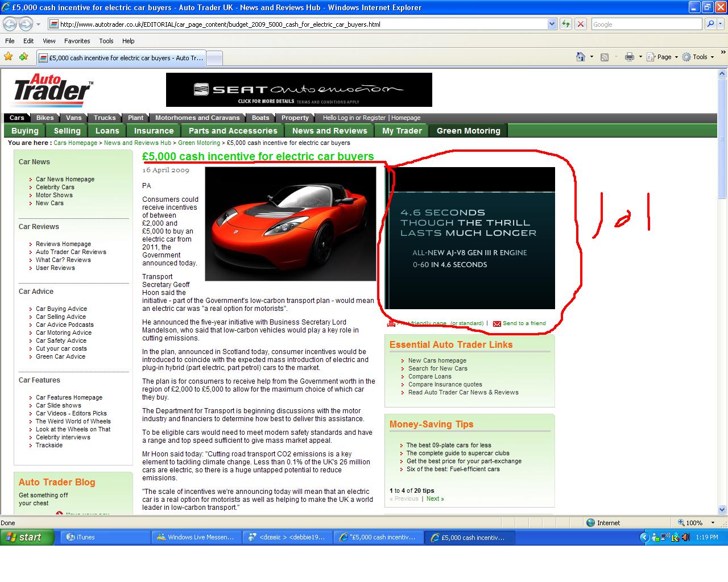Open The Weird World of Wheels link
Screen dimensions: 728x582
click(x=73, y=421)
